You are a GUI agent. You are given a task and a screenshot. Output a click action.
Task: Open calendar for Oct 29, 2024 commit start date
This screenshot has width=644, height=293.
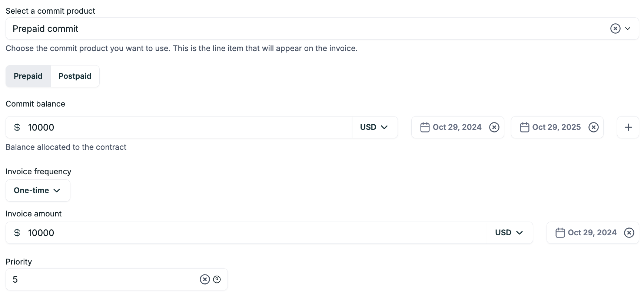pyautogui.click(x=451, y=127)
